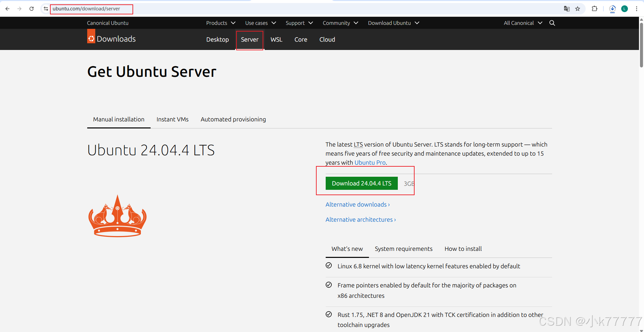Viewport: 644px width, 332px height.
Task: Select the How to install tab
Action: 463,249
